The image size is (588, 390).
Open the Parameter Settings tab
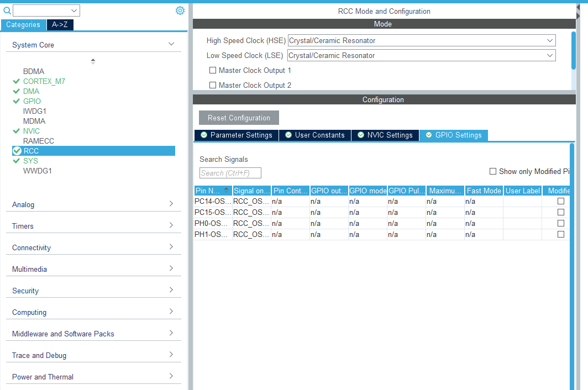[237, 135]
